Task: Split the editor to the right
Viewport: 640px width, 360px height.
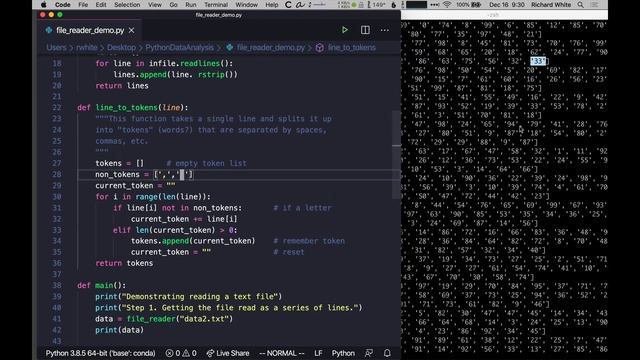Action: click(365, 30)
